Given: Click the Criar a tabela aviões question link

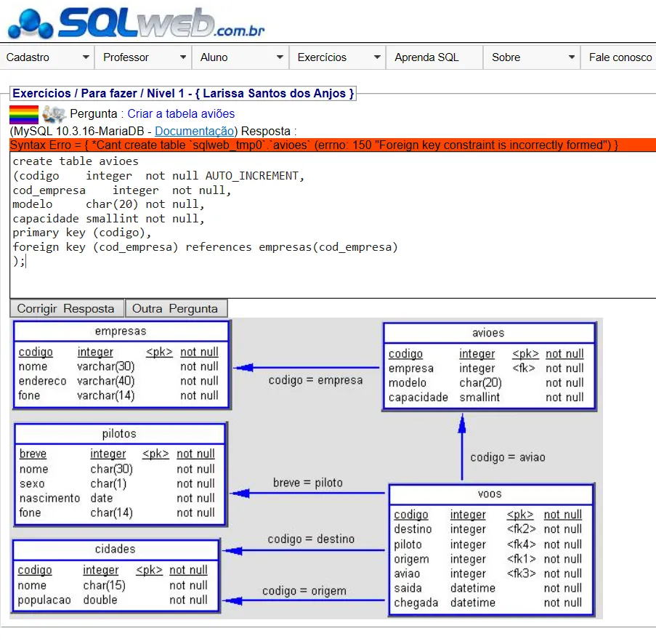Looking at the screenshot, I should tap(181, 114).
